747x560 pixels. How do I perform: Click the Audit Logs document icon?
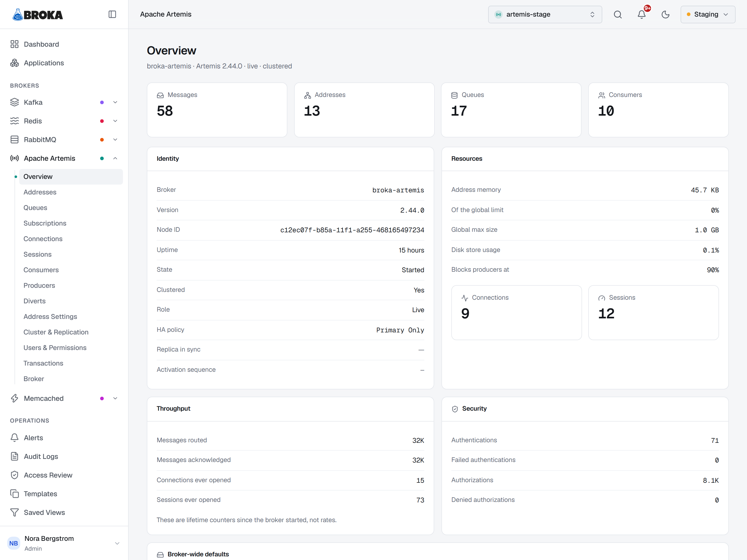[15, 456]
